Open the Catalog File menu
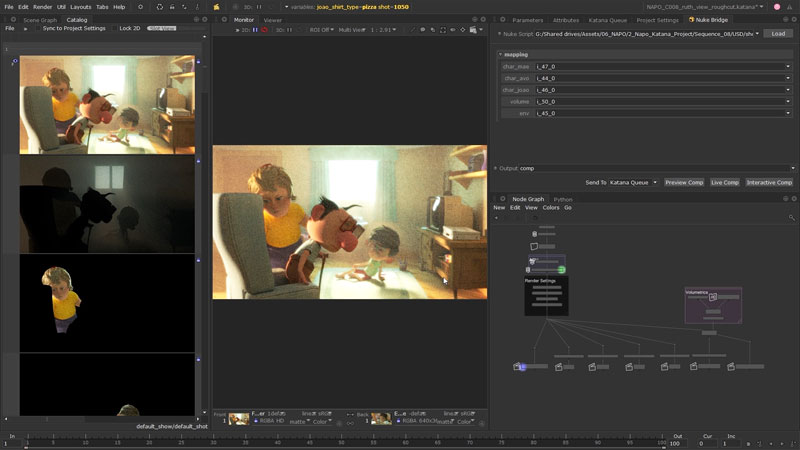This screenshot has height=450, width=800. coord(10,29)
